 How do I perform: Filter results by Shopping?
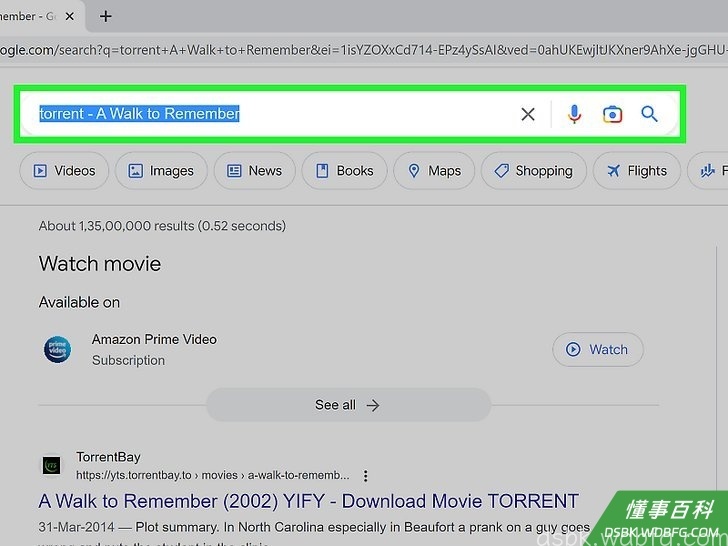coord(533,171)
